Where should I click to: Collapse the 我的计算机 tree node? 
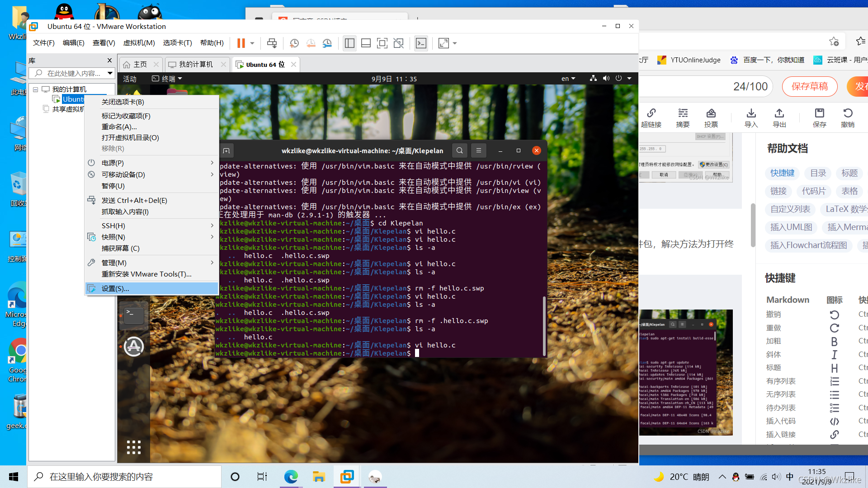[35, 89]
